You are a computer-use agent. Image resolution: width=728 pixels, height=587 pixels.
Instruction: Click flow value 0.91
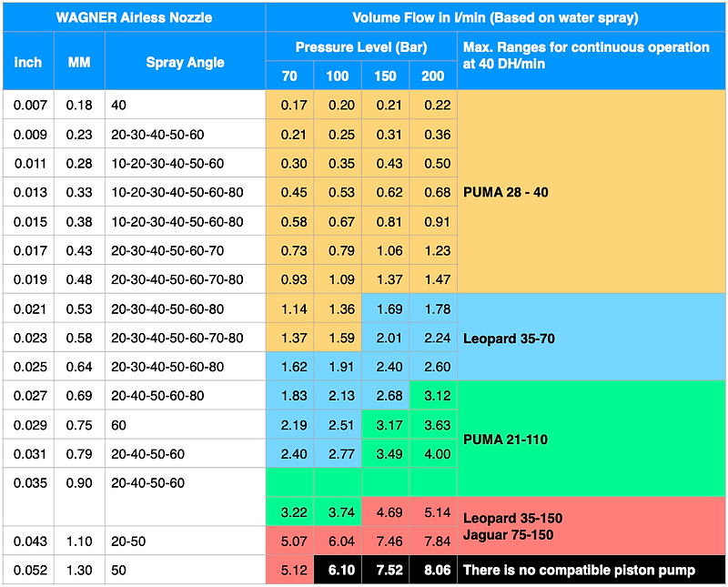point(438,222)
